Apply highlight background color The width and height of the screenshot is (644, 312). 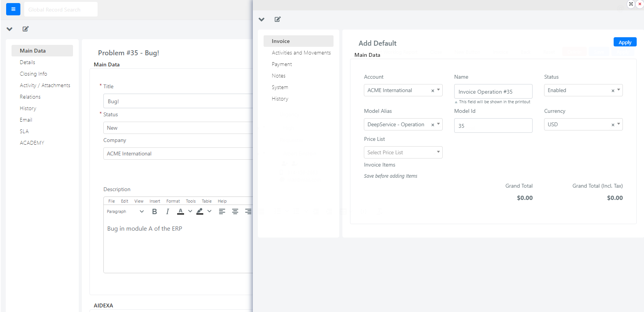tap(200, 211)
